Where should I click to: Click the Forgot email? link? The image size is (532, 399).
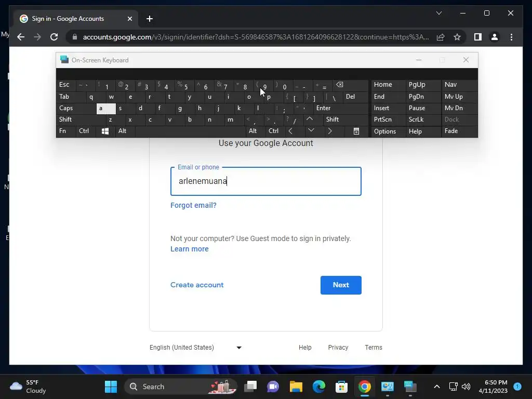pos(193,205)
